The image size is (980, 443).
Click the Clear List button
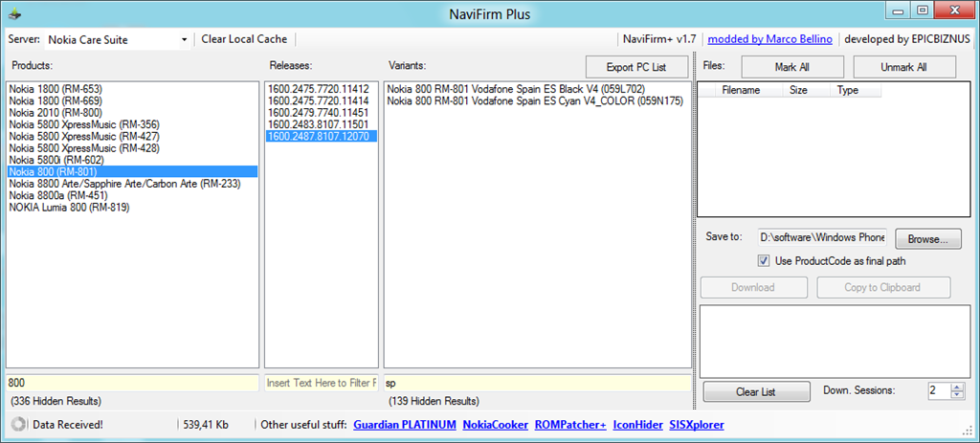pos(755,391)
